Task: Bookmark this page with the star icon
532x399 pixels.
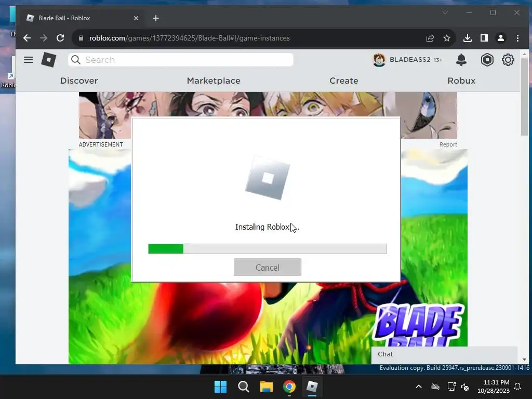Action: pyautogui.click(x=446, y=38)
